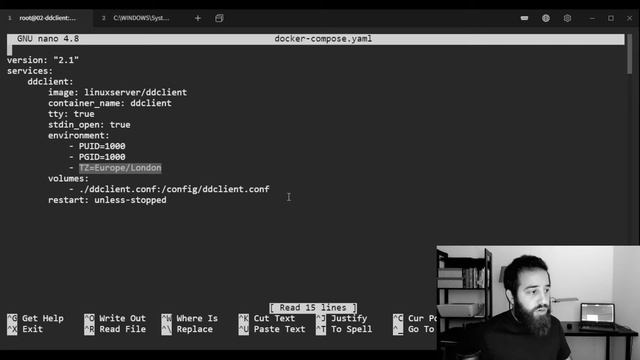Screen dimensions: 640x360
Task: Click the webcam video overlay
Action: pos(538,302)
